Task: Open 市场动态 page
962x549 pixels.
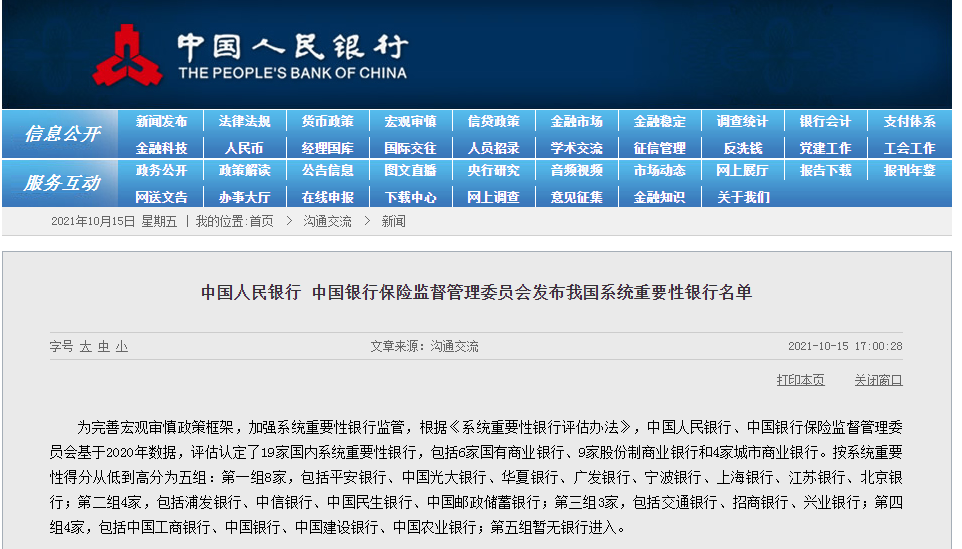Action: coord(660,171)
